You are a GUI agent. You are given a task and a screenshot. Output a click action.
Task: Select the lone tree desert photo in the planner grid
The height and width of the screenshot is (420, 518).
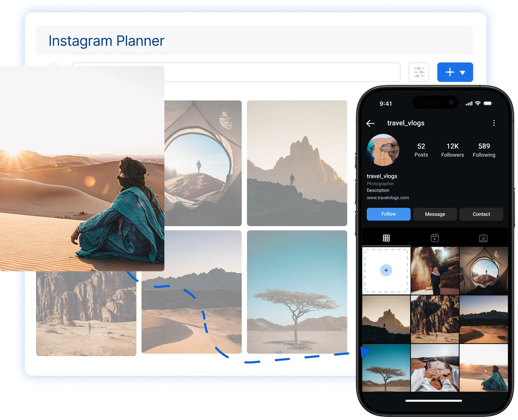pyautogui.click(x=297, y=292)
